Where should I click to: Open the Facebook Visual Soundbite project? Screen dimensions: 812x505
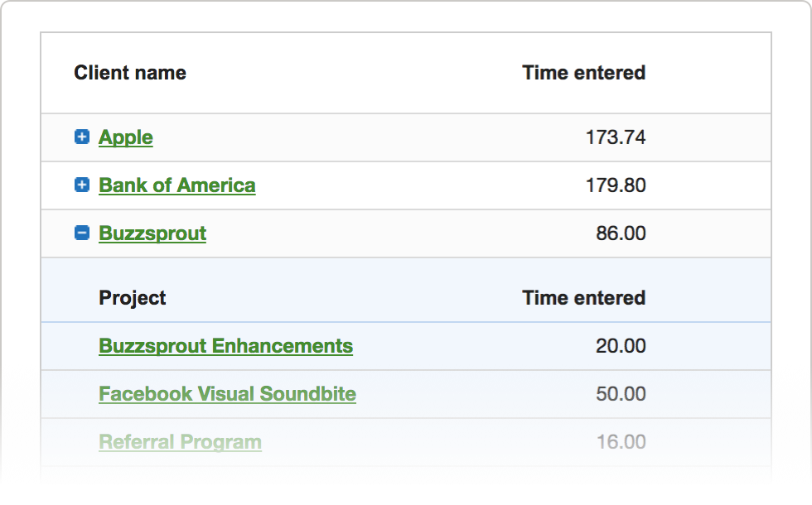227,394
